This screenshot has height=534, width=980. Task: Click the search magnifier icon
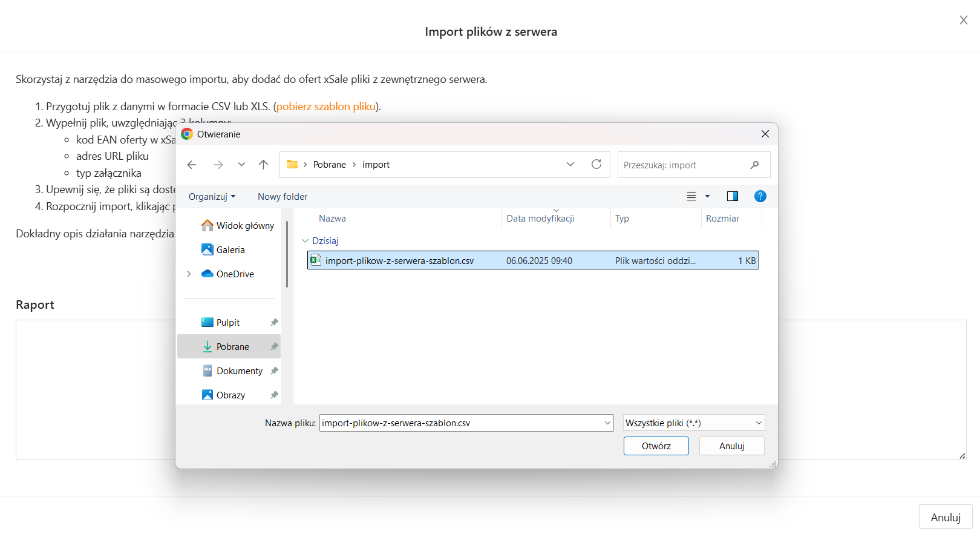click(754, 165)
